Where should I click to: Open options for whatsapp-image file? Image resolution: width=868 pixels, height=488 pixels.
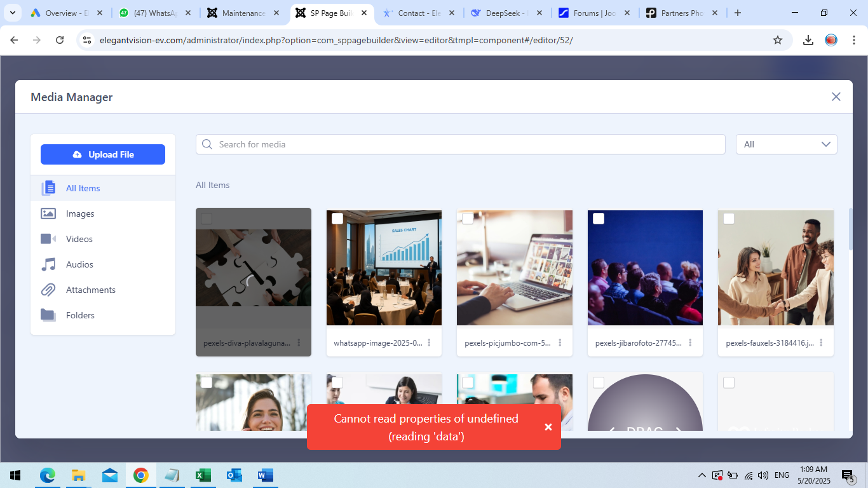(x=430, y=342)
